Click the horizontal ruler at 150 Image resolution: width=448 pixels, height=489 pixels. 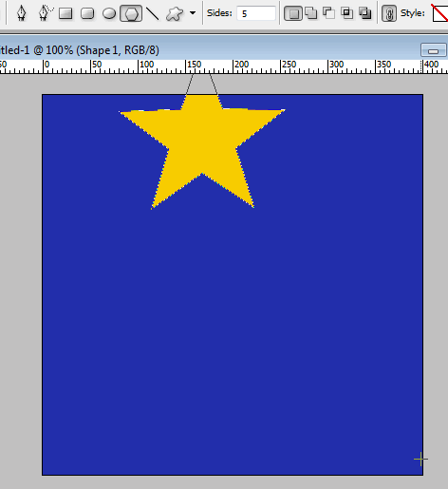point(194,65)
